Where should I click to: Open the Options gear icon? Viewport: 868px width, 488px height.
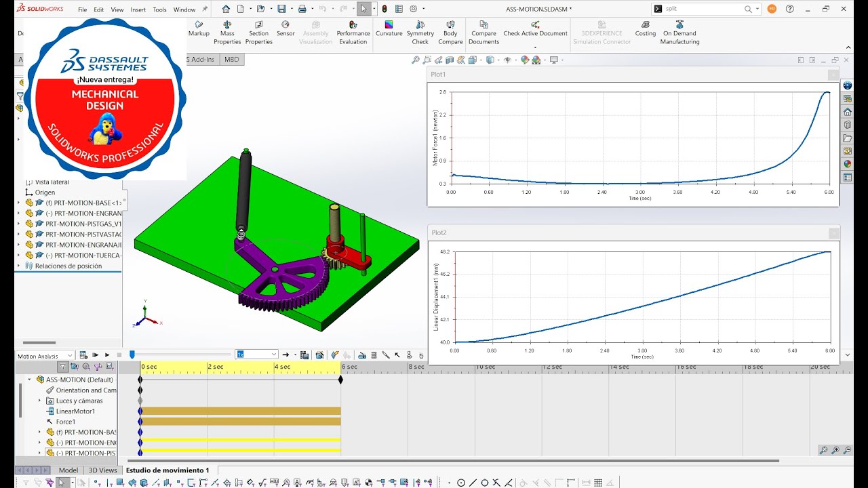tap(413, 9)
